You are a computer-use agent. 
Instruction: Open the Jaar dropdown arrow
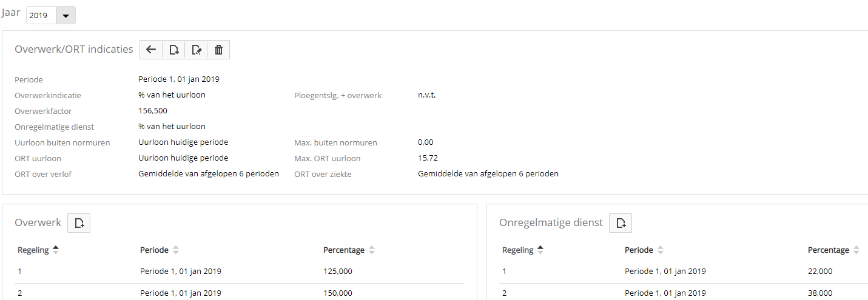66,16
